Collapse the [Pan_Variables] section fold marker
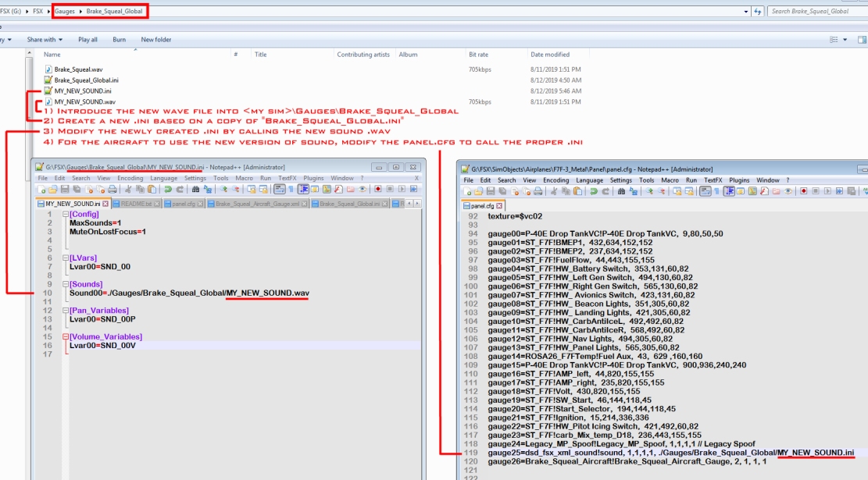The image size is (868, 480). (66, 310)
